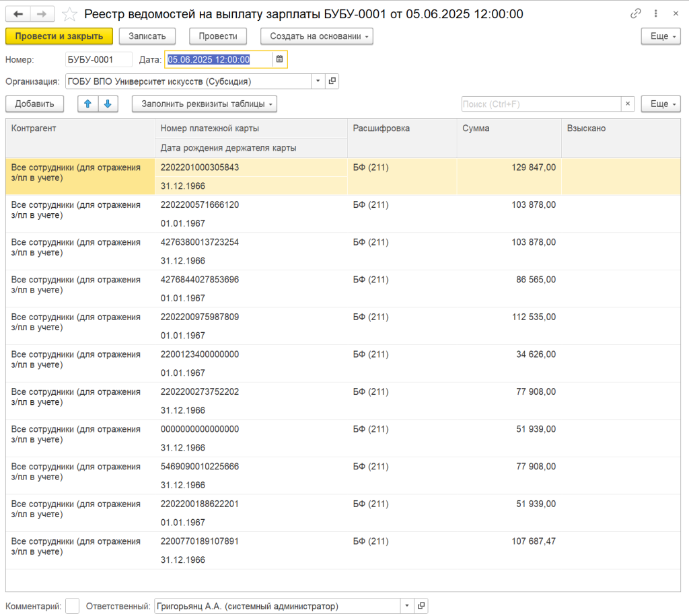Screen dimensions: 689x616
Task: Click the 'Расшифровка' column header
Action: pos(402,138)
